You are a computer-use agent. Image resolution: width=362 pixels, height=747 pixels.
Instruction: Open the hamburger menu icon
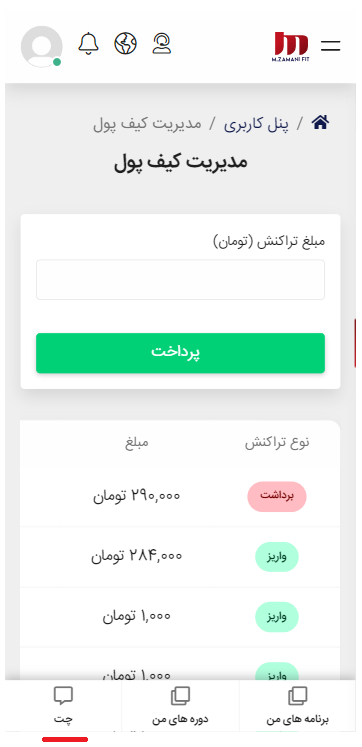click(330, 46)
